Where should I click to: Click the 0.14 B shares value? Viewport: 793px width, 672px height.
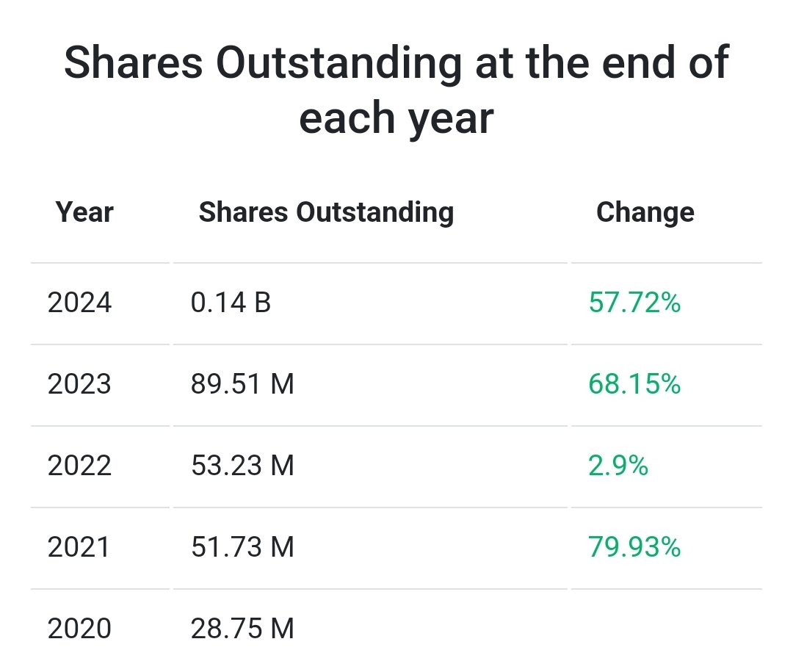(x=231, y=303)
